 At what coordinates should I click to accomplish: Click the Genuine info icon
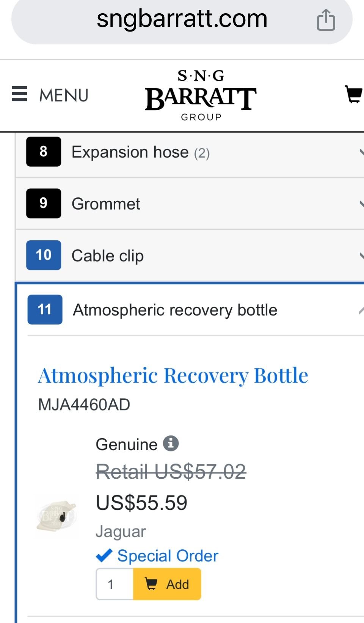[x=171, y=443]
